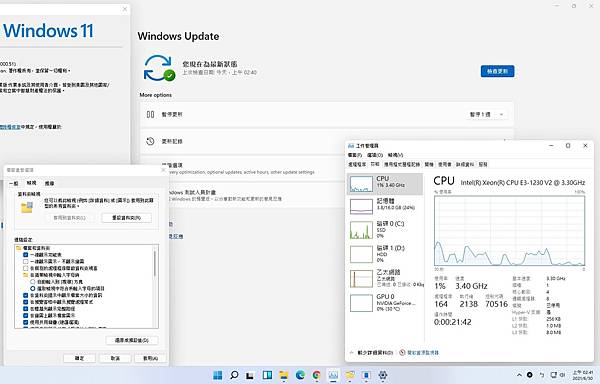The image size is (600, 384).
Task: Switch to Startup tab in Task Manager
Action: pyautogui.click(x=429, y=164)
